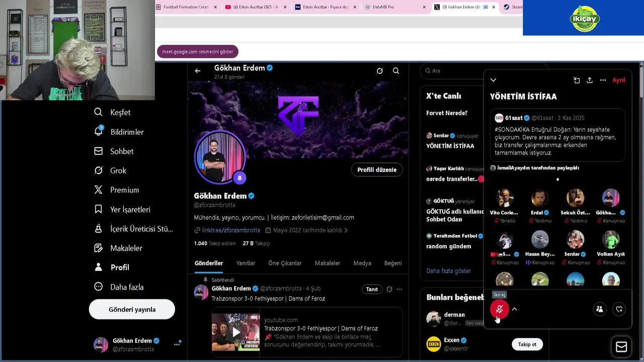Click meet.google.com sekmesini göster button
Image resolution: width=644 pixels, height=362 pixels.
(x=198, y=52)
